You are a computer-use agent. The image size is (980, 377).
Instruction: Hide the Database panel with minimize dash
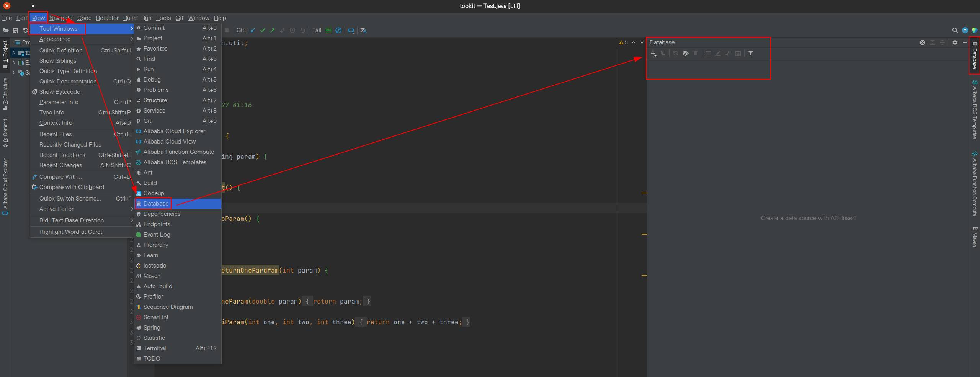[x=965, y=42]
